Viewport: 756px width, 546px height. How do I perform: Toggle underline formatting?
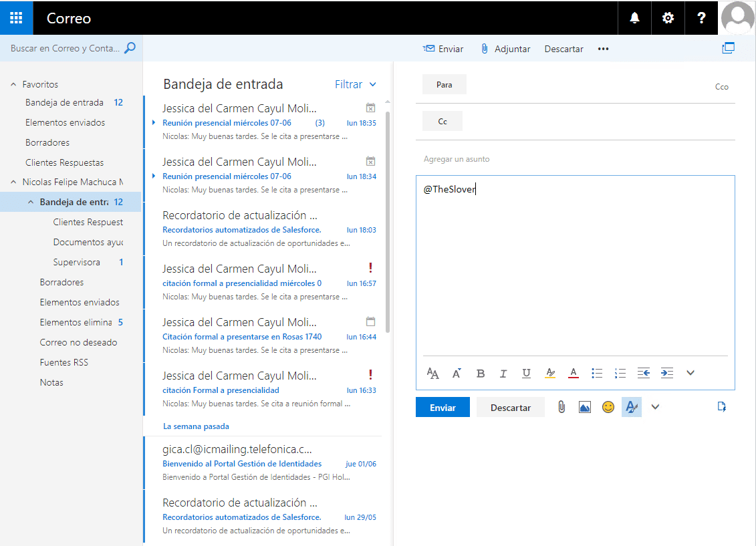coord(526,374)
